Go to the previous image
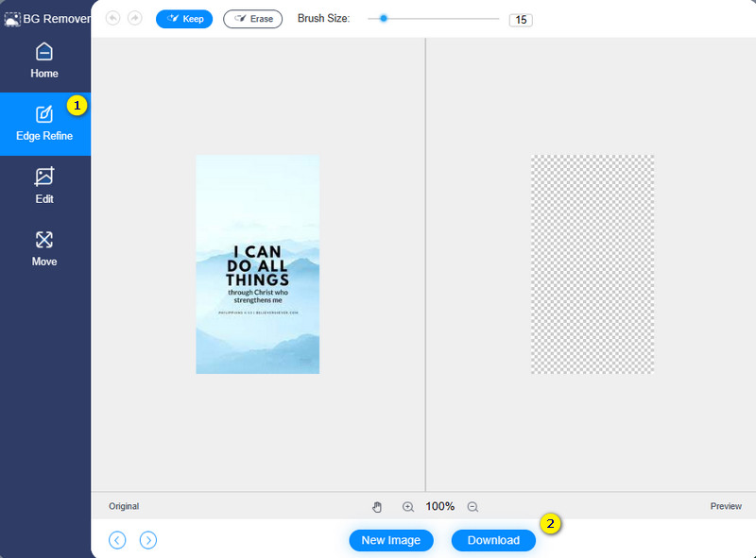The height and width of the screenshot is (558, 756). [117, 539]
